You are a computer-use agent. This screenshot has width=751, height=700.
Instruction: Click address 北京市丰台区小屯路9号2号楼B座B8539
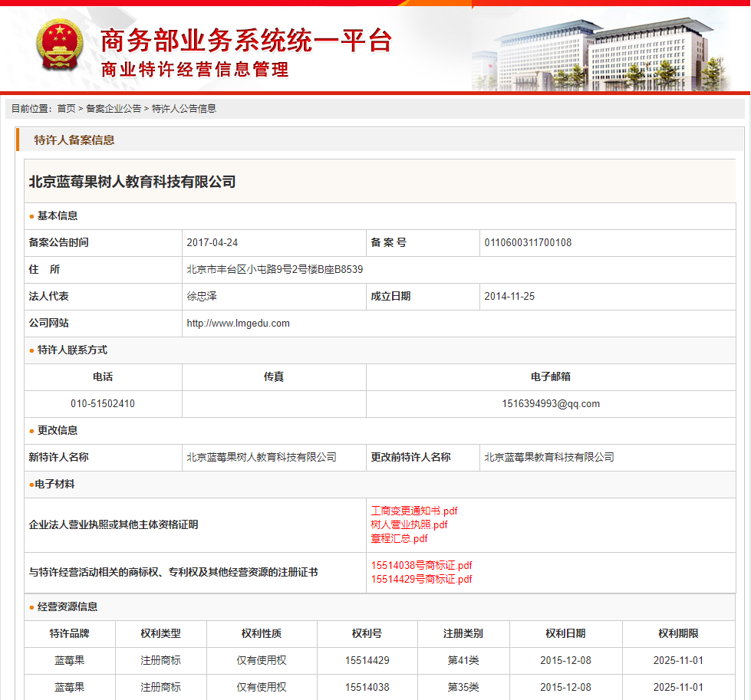275,270
